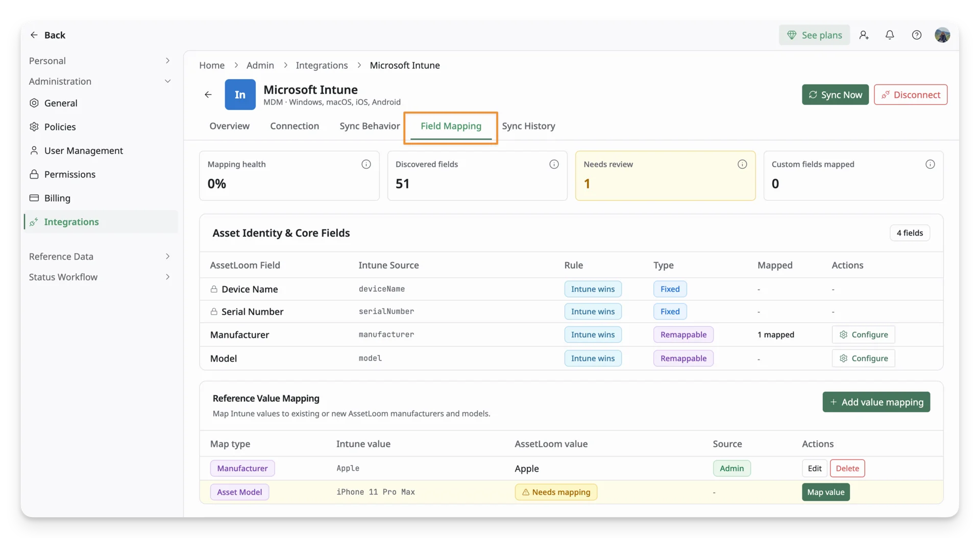Delete the Apple manufacturer mapping
The height and width of the screenshot is (538, 980).
847,468
